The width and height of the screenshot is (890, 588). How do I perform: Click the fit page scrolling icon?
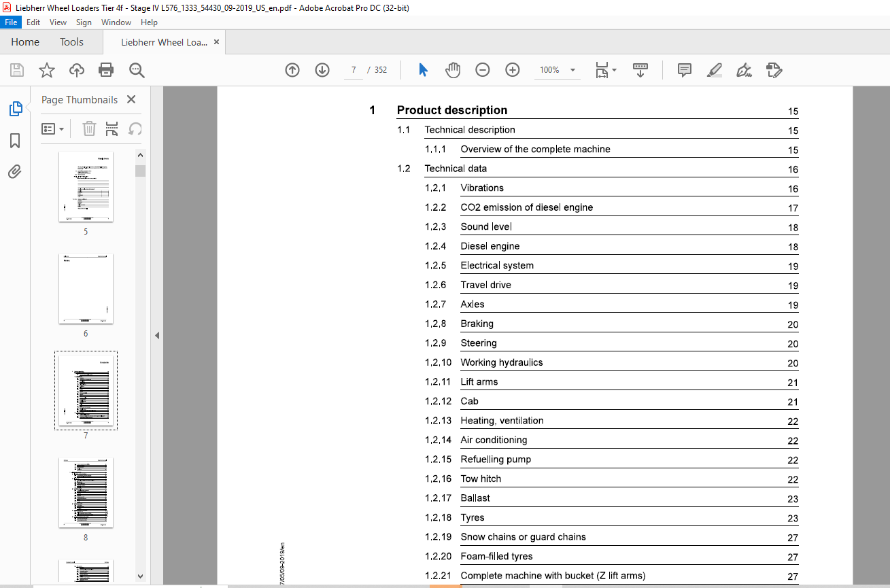click(x=602, y=70)
